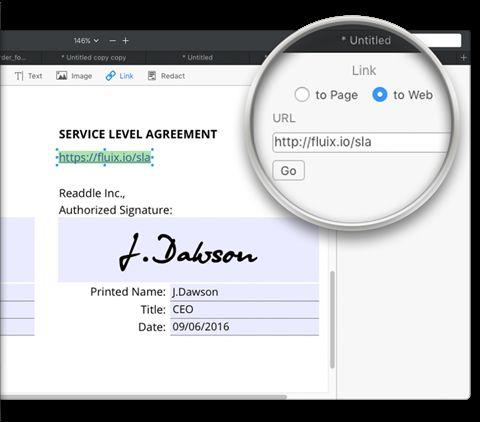Select the 'to Page' radio button
480x422 pixels.
(302, 95)
